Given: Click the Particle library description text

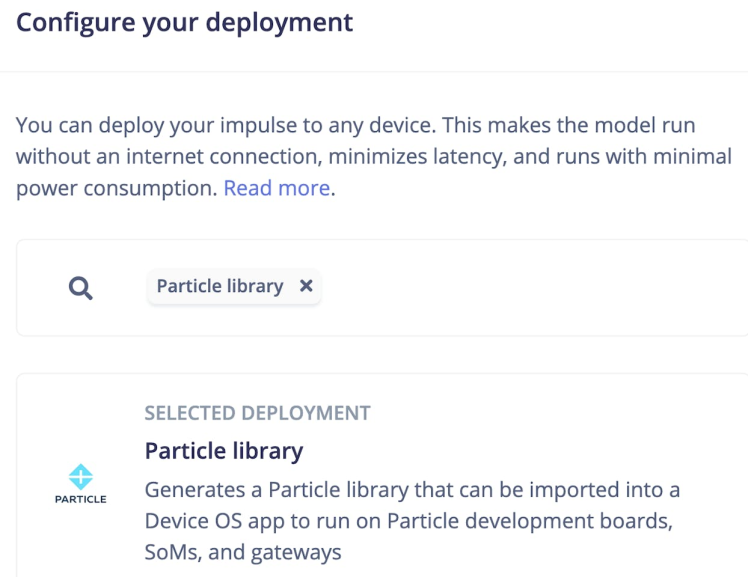Looking at the screenshot, I should [x=410, y=521].
